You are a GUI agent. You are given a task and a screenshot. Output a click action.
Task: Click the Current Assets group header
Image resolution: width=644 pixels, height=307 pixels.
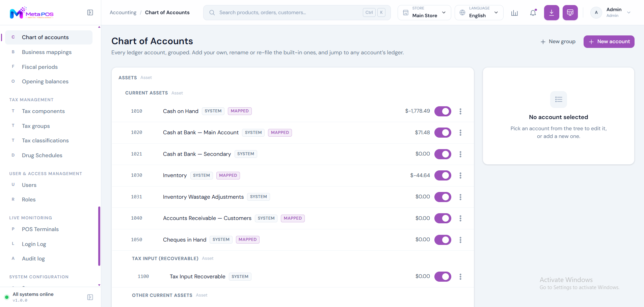pyautogui.click(x=146, y=93)
